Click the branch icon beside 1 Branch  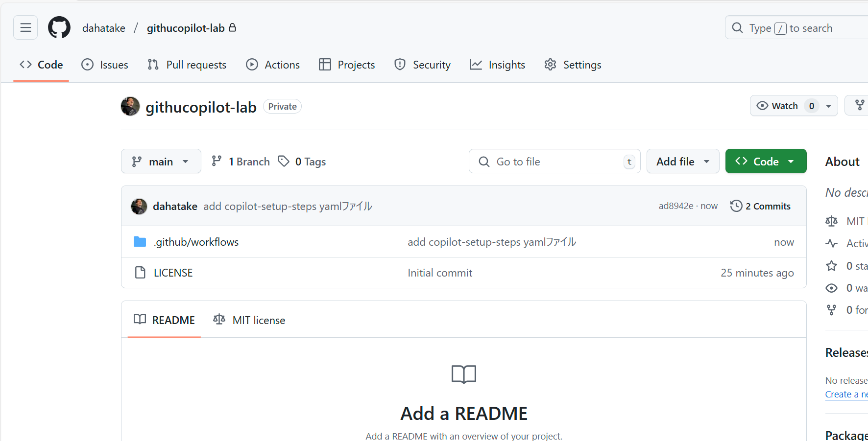(217, 161)
